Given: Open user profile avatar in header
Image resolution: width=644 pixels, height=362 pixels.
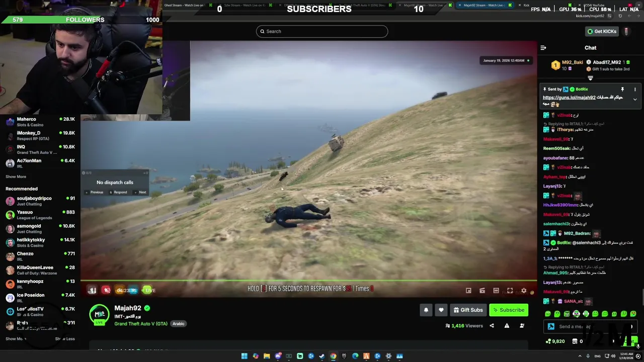Looking at the screenshot, I should pyautogui.click(x=626, y=31).
